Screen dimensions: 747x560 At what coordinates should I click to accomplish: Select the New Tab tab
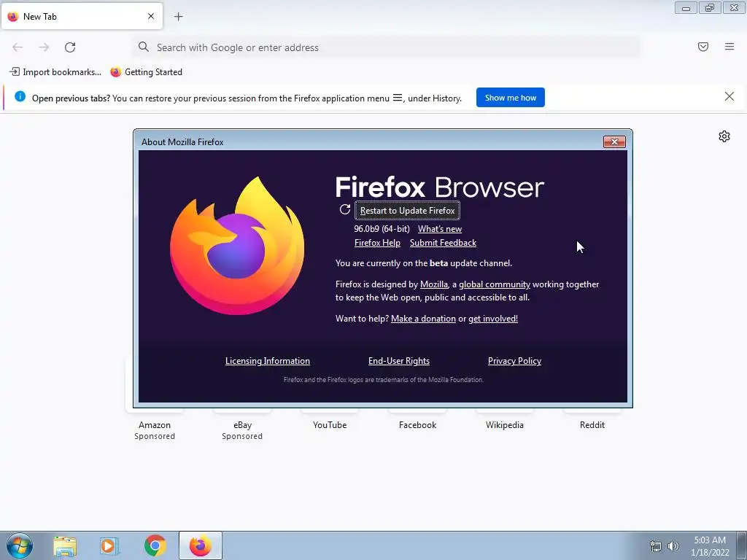(82, 16)
